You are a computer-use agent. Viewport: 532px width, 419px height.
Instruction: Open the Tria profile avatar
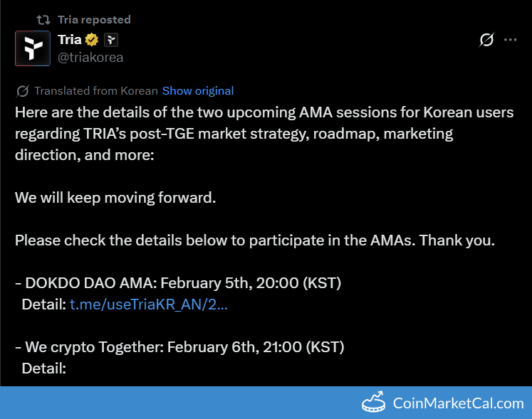click(x=33, y=48)
